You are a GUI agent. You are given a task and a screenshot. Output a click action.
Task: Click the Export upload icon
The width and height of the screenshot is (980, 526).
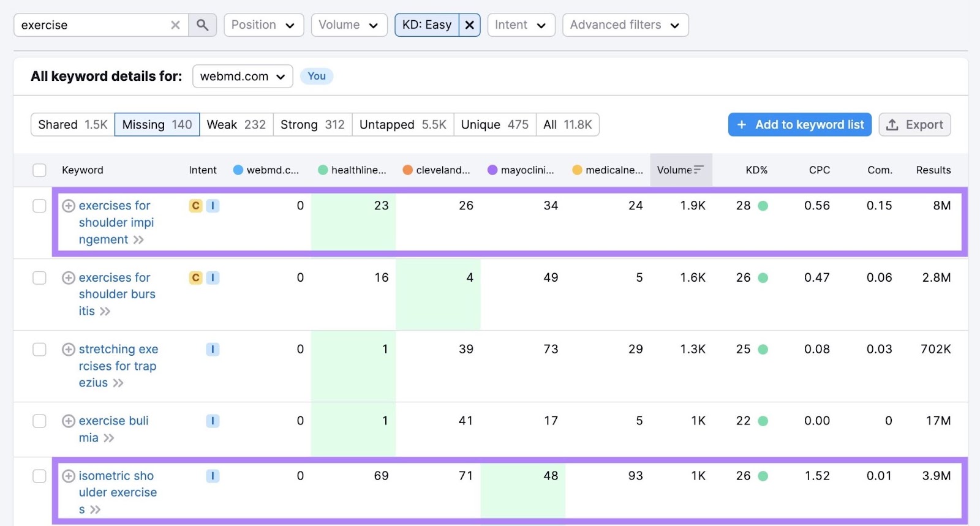[892, 125]
